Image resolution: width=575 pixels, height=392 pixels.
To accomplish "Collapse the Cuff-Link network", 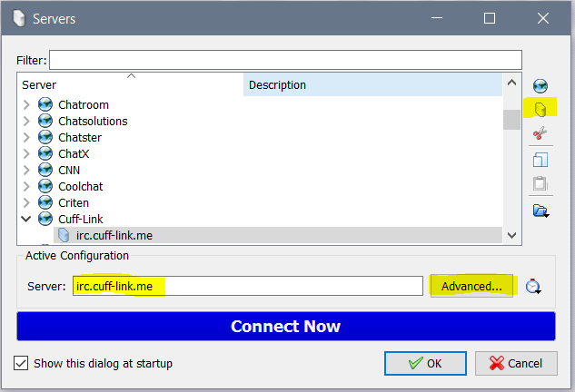I will pyautogui.click(x=26, y=219).
